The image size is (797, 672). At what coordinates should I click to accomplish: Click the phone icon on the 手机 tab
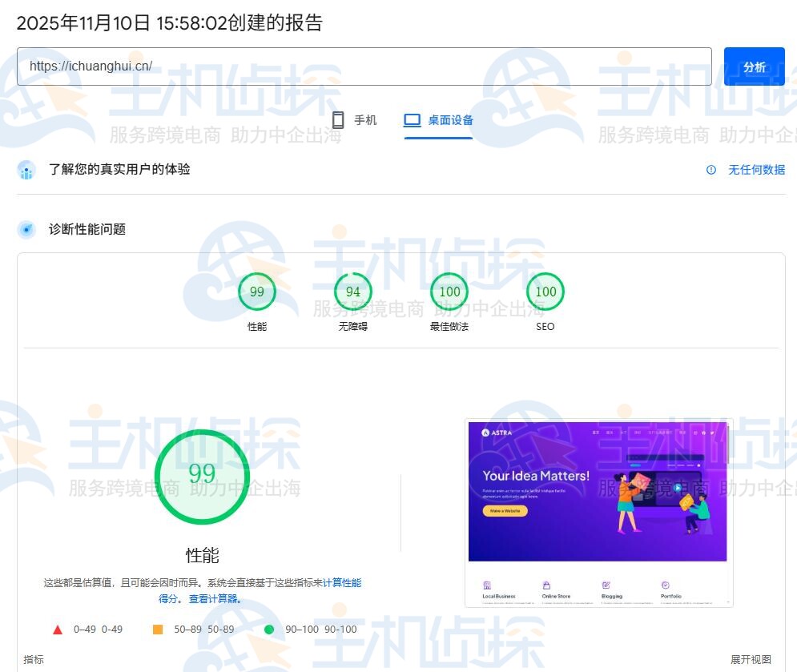click(x=339, y=120)
